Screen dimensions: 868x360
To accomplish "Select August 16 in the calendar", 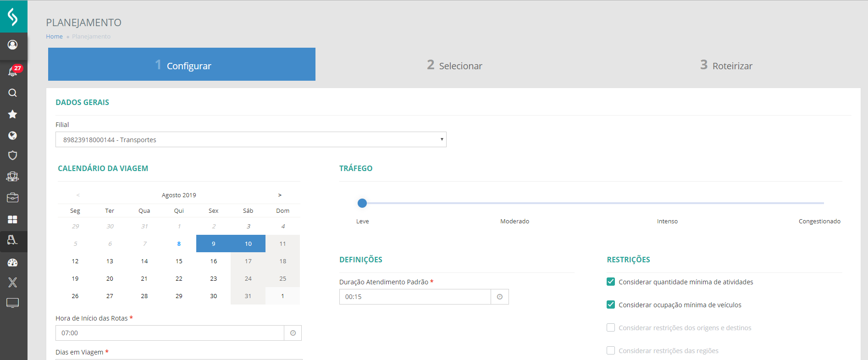I will coord(214,261).
